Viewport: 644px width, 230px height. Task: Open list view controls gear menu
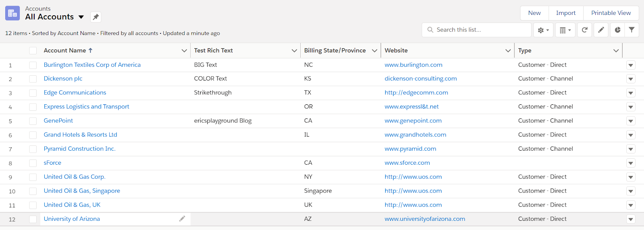(x=543, y=30)
